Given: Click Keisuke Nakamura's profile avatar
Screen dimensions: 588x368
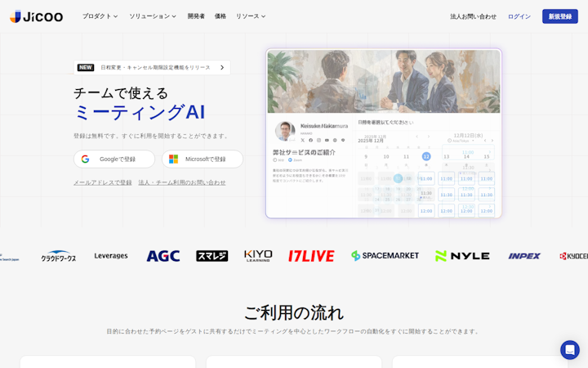Looking at the screenshot, I should (x=285, y=131).
